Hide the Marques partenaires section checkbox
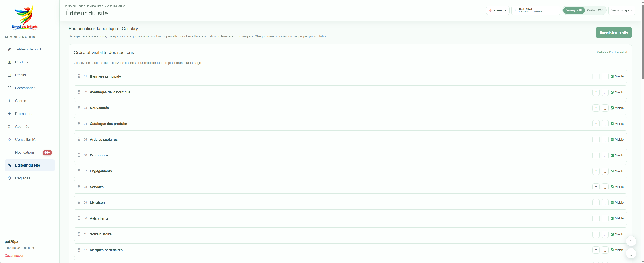The height and width of the screenshot is (263, 644). tap(612, 250)
